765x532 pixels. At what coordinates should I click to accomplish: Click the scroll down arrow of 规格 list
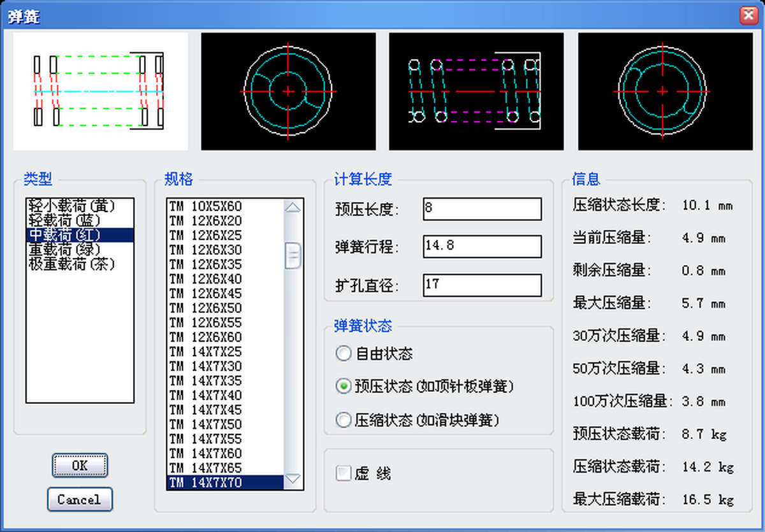click(293, 480)
